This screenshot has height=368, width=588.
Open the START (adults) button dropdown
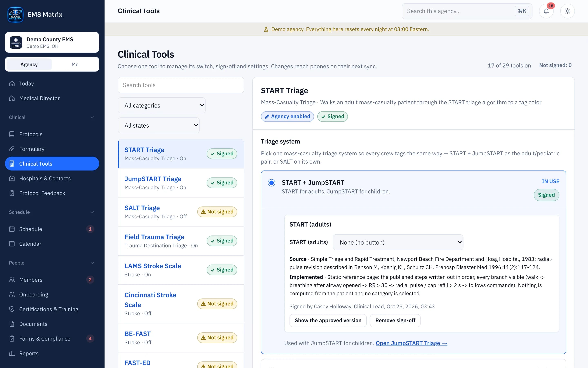398,242
